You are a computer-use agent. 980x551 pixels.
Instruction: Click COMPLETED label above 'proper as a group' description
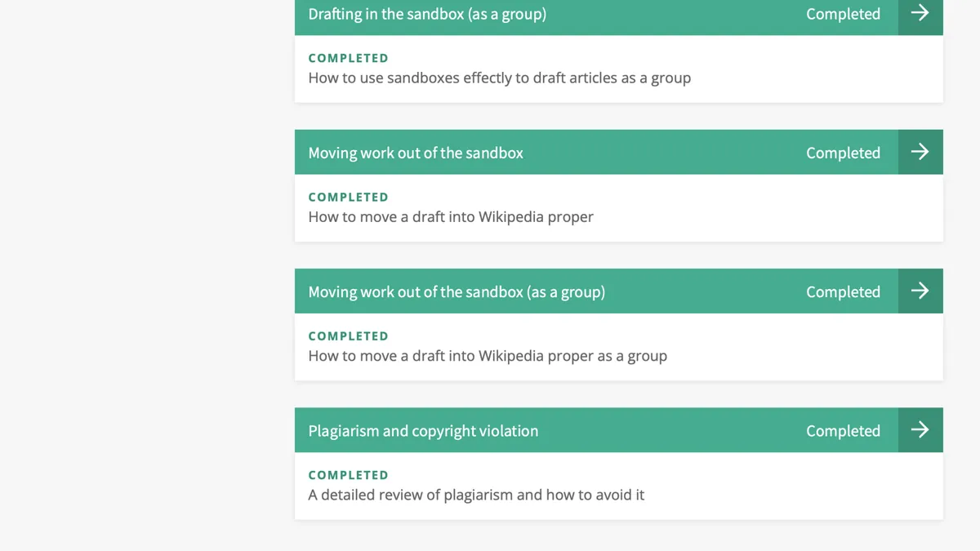click(x=348, y=335)
